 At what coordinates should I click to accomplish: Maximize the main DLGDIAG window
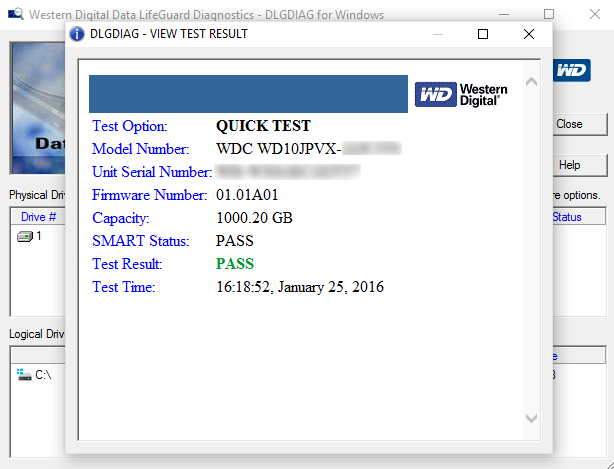[x=549, y=14]
